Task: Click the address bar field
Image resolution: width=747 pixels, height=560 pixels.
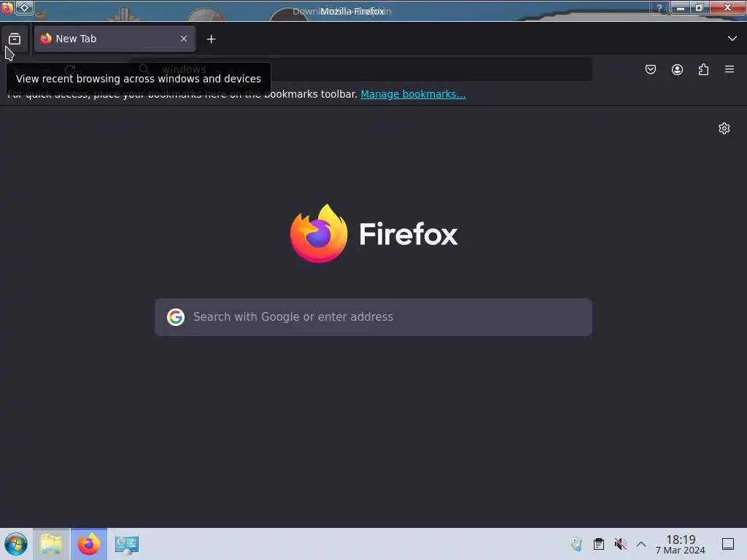Action: coord(360,69)
